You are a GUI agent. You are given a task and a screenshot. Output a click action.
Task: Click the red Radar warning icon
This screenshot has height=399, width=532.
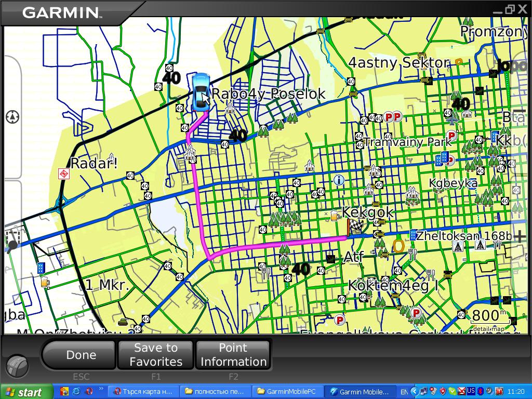tap(64, 173)
